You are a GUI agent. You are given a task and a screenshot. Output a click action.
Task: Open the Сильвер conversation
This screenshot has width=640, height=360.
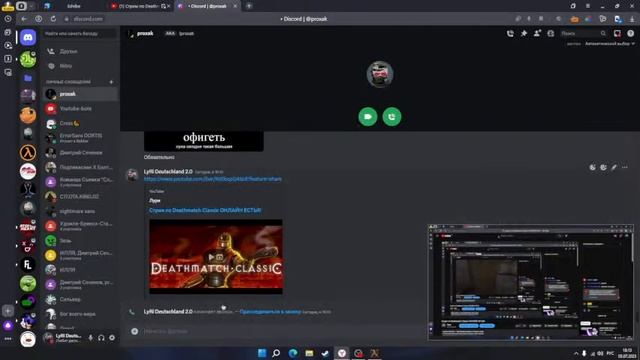click(x=80, y=299)
